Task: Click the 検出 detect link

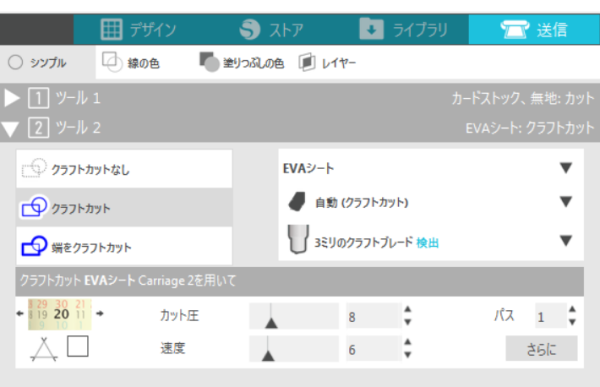Action: [x=427, y=243]
